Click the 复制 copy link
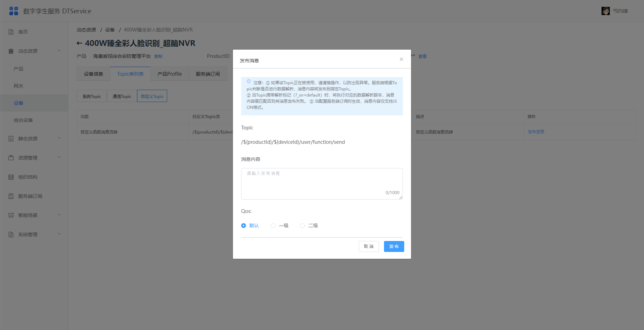Image resolution: width=644 pixels, height=330 pixels. [x=158, y=56]
